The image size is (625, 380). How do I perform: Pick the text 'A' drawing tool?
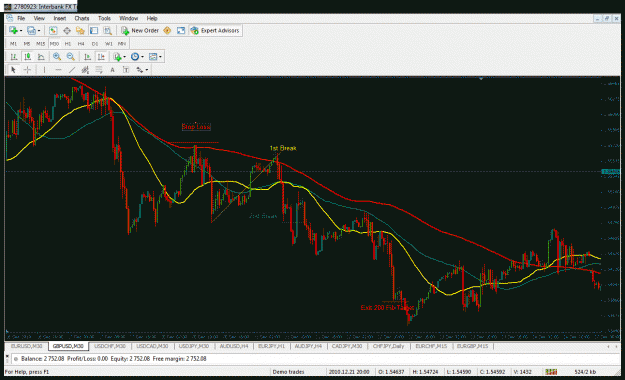point(112,70)
